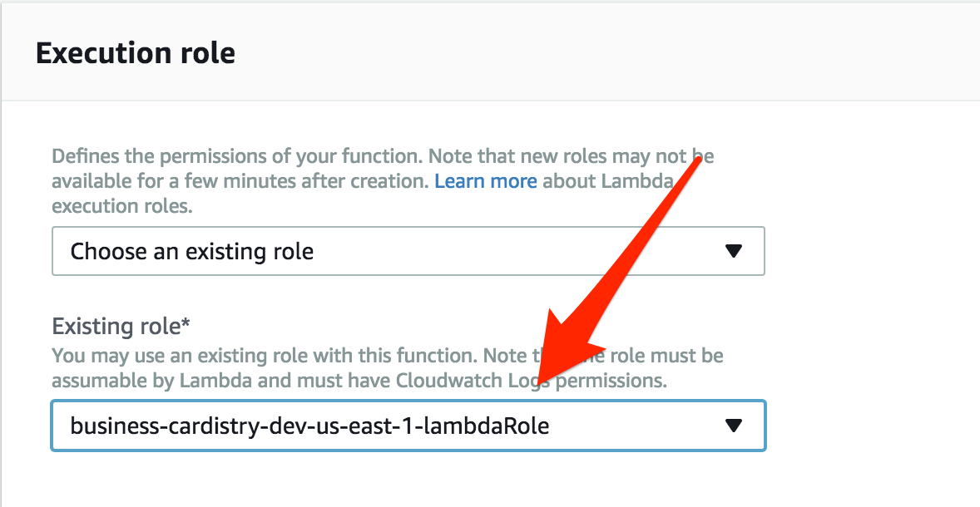Click the "Choose an existing role" text
Image resolution: width=980 pixels, height=507 pixels.
click(192, 251)
